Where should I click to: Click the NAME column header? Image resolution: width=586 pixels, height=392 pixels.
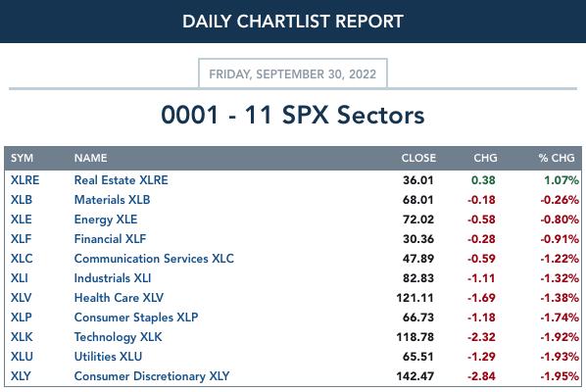[x=90, y=158]
